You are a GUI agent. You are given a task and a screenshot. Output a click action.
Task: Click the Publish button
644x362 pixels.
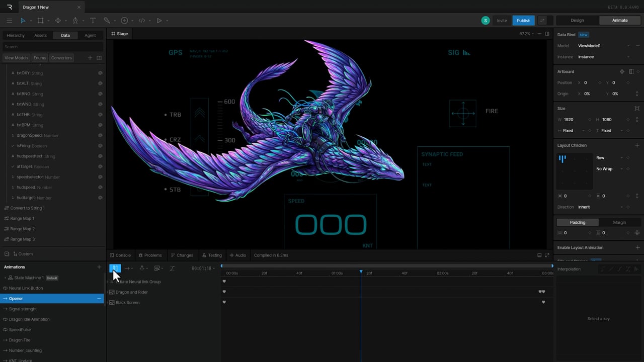(x=523, y=21)
